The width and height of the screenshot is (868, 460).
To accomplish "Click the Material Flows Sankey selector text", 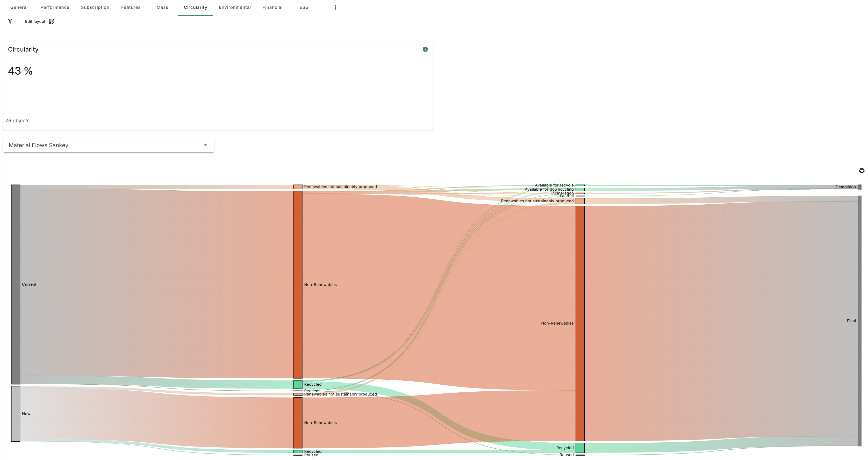I will [38, 145].
